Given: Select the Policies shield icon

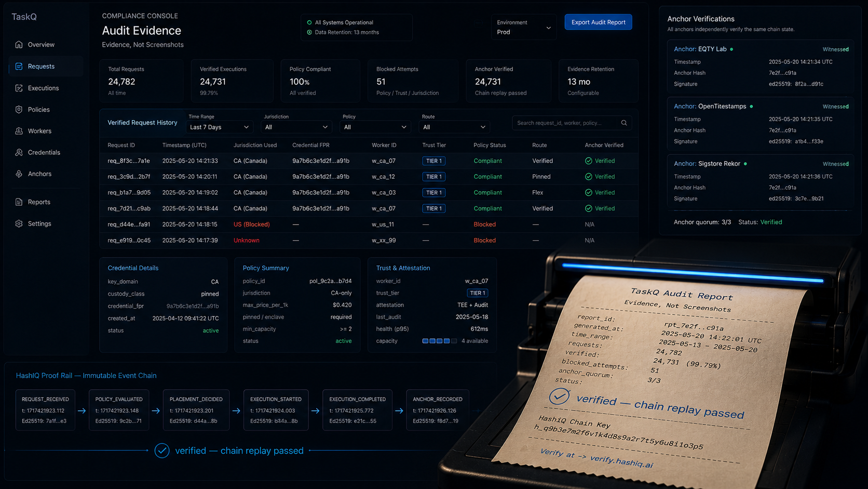Looking at the screenshot, I should coord(19,110).
